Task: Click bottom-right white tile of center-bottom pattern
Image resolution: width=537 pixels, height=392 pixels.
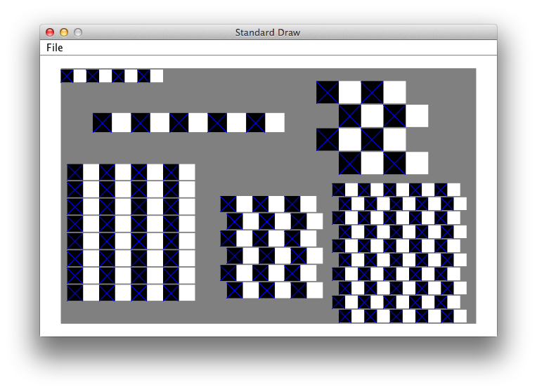Action: pos(314,290)
